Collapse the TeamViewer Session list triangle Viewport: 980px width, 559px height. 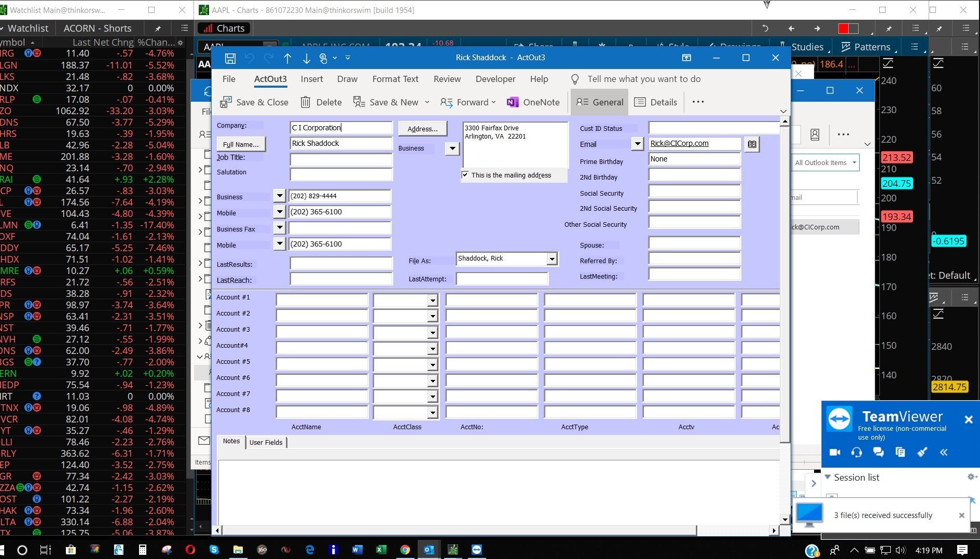point(828,476)
